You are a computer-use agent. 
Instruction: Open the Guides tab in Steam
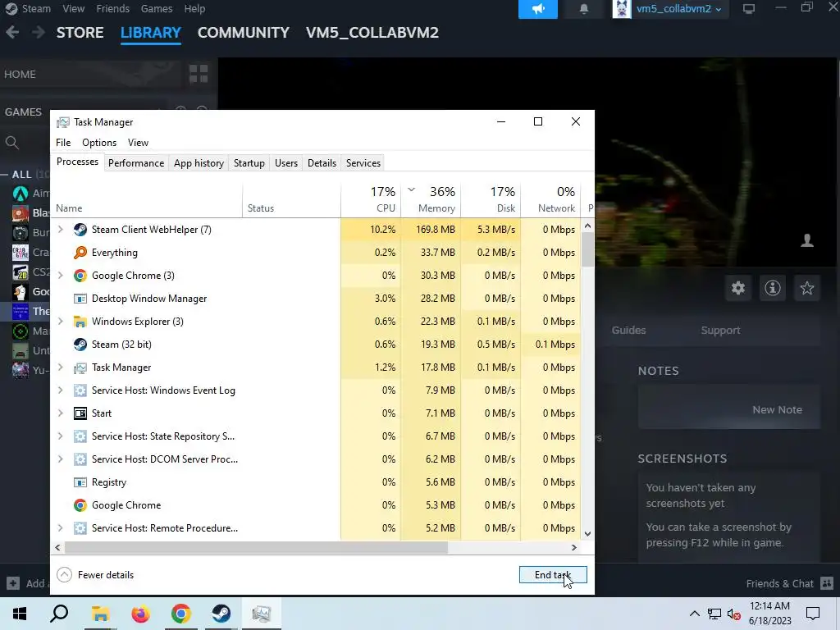point(629,330)
